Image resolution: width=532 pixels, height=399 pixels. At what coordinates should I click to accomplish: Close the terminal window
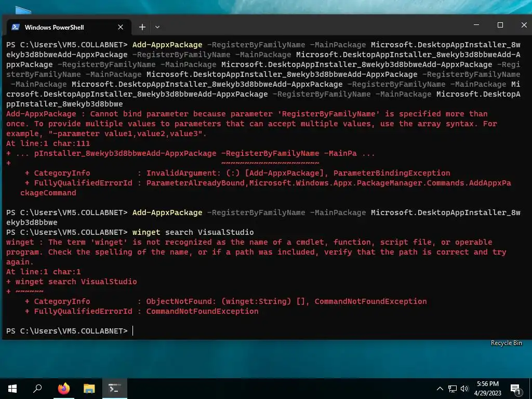click(524, 25)
